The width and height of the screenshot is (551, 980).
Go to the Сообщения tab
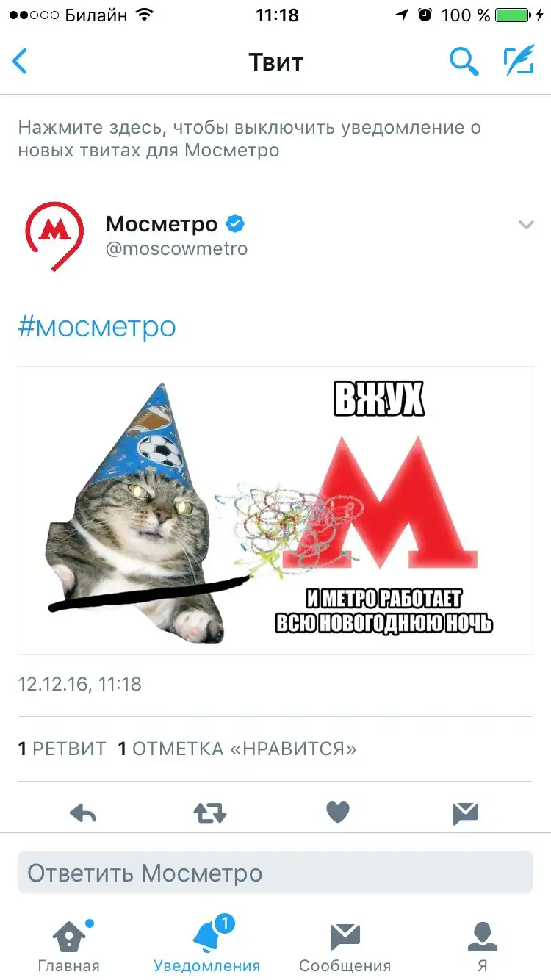pyautogui.click(x=345, y=947)
